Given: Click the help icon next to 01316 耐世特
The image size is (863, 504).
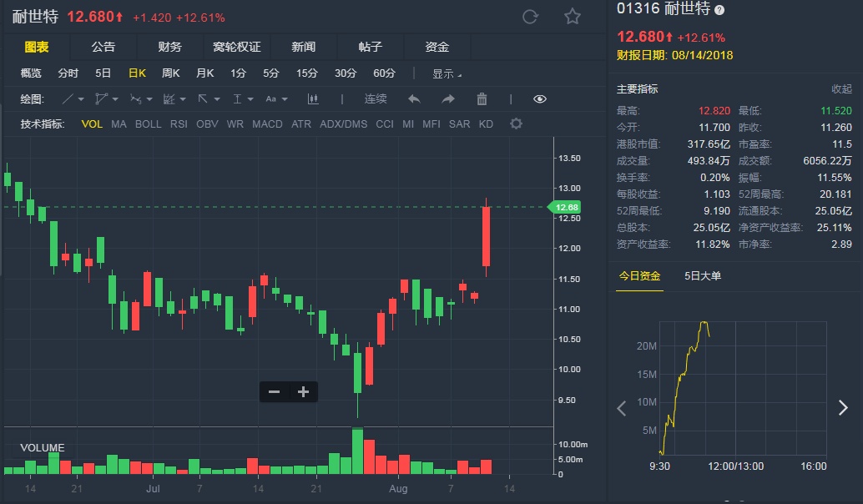Looking at the screenshot, I should click(x=719, y=10).
